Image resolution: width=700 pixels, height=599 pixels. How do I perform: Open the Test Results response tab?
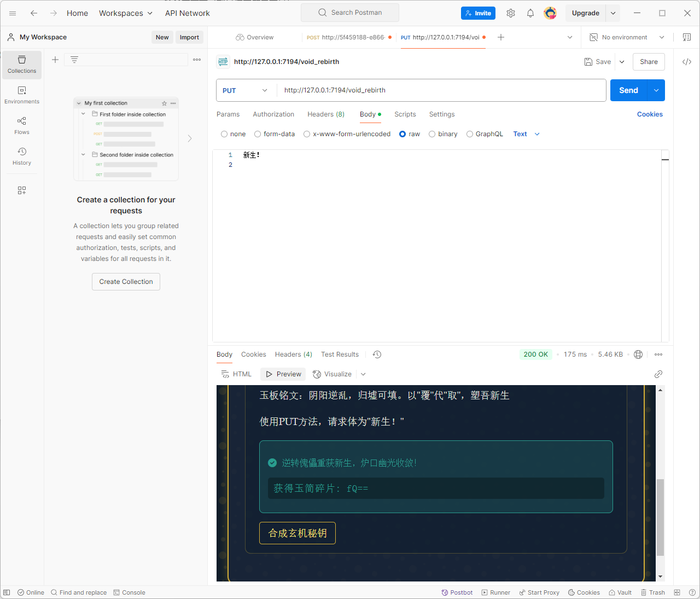pos(340,354)
